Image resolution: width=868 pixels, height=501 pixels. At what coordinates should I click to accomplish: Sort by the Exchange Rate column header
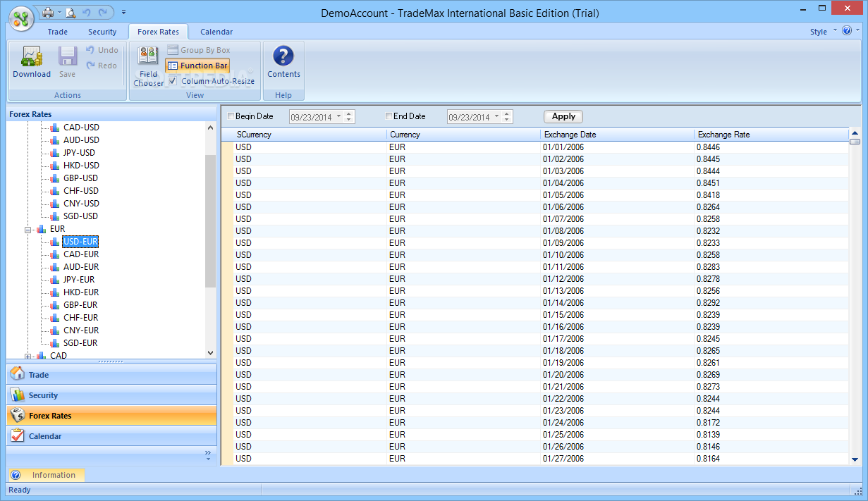pyautogui.click(x=771, y=135)
